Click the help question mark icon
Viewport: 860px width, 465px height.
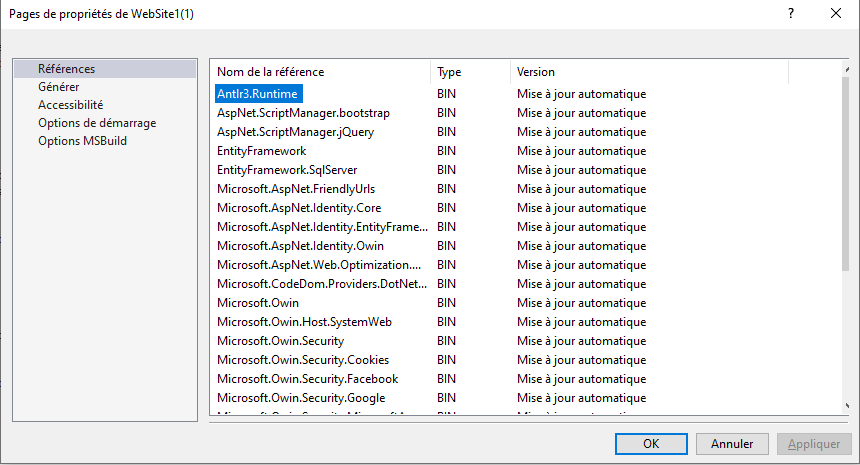tap(791, 13)
